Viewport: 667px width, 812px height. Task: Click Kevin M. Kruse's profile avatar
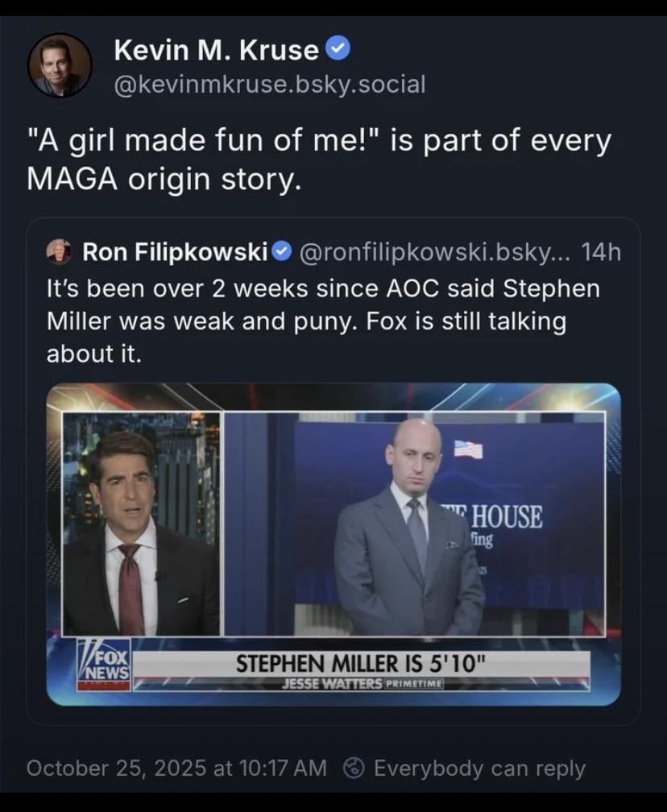[x=60, y=65]
